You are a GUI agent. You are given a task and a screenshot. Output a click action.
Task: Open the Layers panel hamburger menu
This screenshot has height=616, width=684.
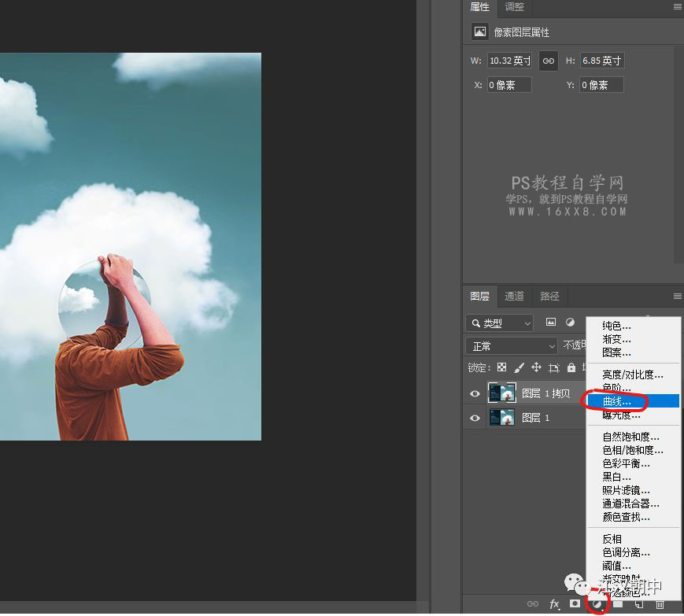pyautogui.click(x=676, y=296)
